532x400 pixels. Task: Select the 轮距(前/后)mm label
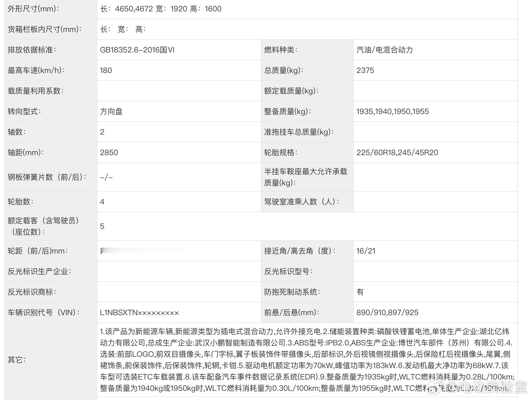(38, 251)
